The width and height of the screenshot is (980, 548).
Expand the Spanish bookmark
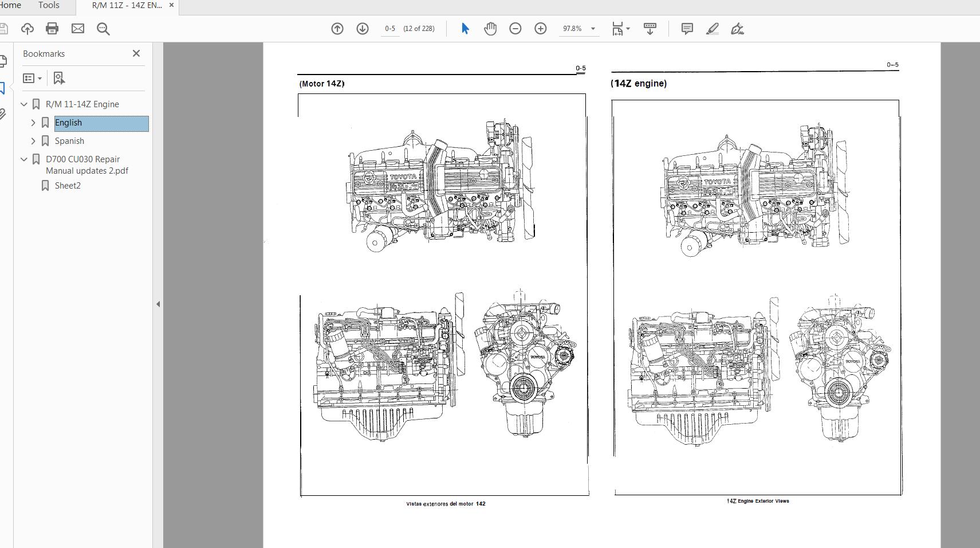point(33,141)
